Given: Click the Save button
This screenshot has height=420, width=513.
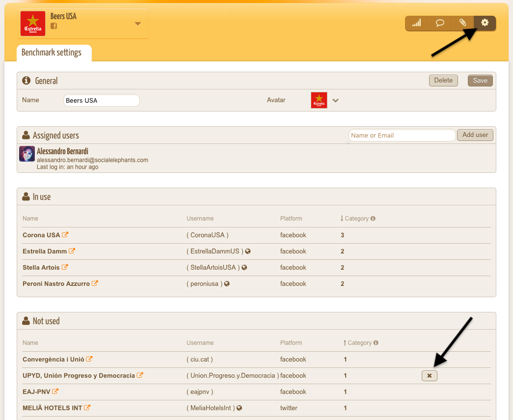Looking at the screenshot, I should coord(480,81).
